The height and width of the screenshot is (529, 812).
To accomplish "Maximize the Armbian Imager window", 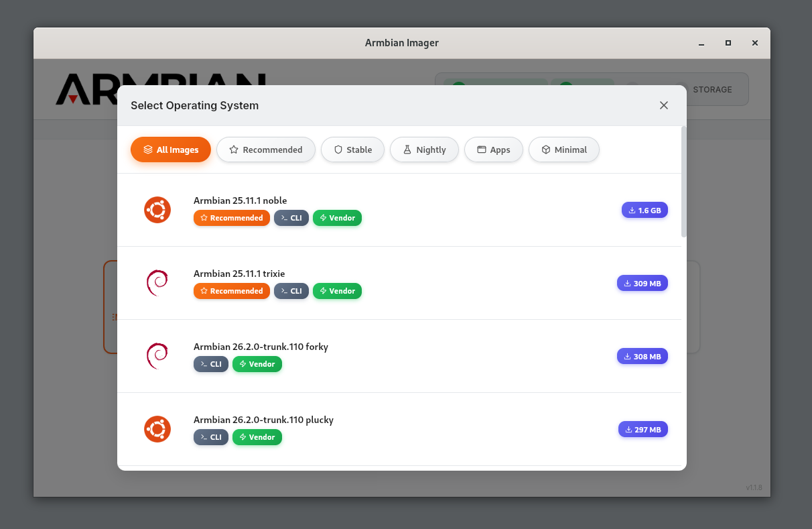I will coord(728,43).
